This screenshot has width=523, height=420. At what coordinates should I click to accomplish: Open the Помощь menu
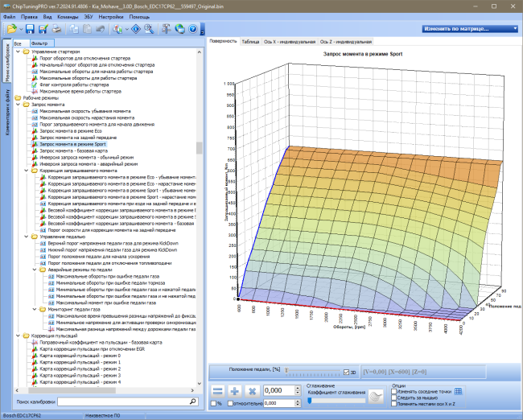coord(139,17)
